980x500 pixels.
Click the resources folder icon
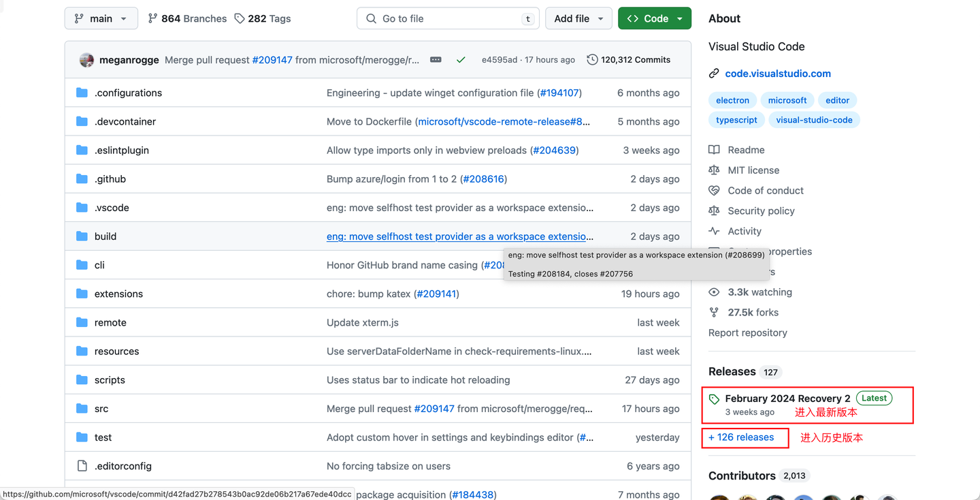[82, 351]
